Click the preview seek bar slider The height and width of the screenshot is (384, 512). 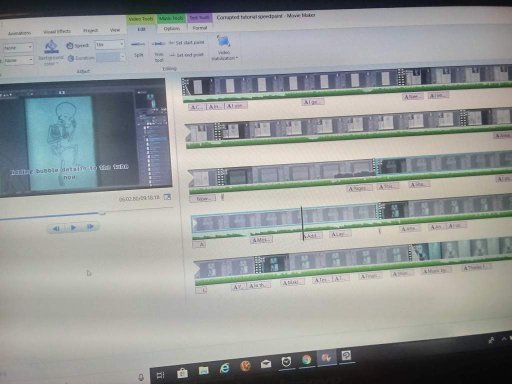[102, 213]
